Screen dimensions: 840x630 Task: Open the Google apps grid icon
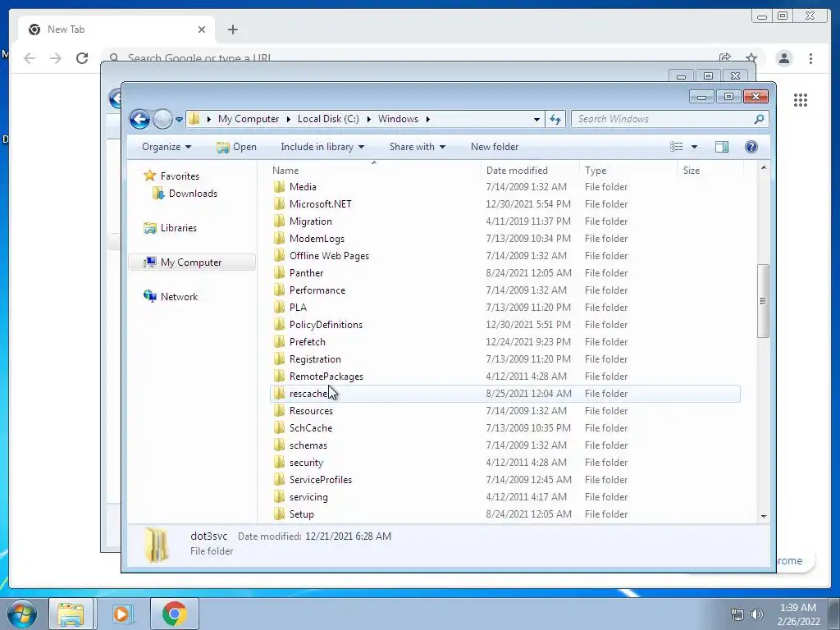(801, 99)
